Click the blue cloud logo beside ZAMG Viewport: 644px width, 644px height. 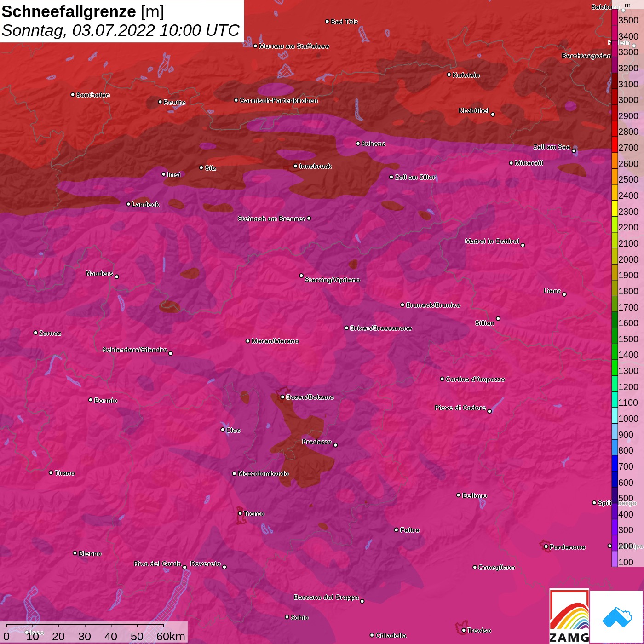[616, 616]
